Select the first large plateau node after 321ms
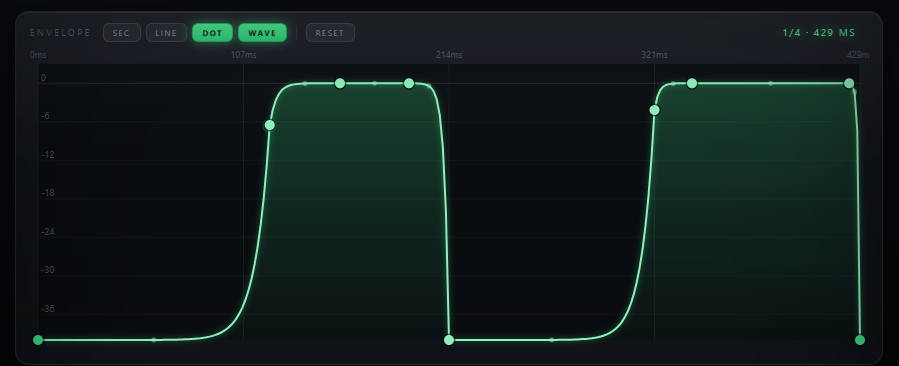 point(692,83)
